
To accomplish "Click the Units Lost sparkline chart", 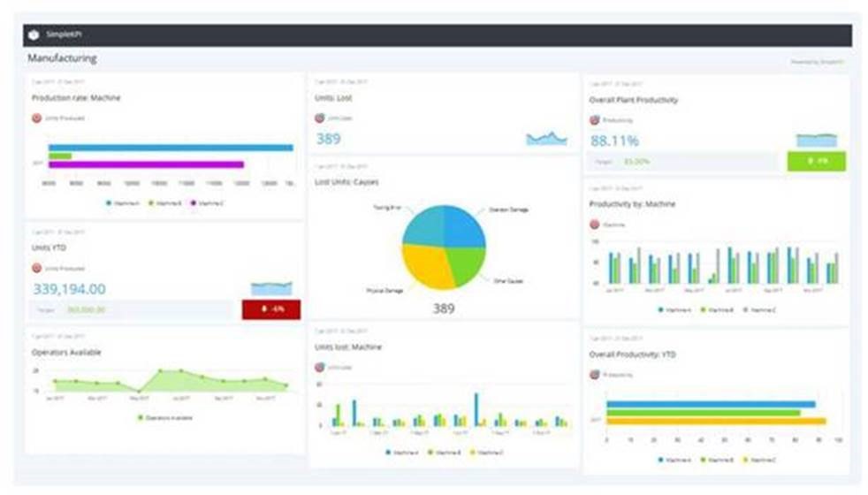I will (546, 138).
